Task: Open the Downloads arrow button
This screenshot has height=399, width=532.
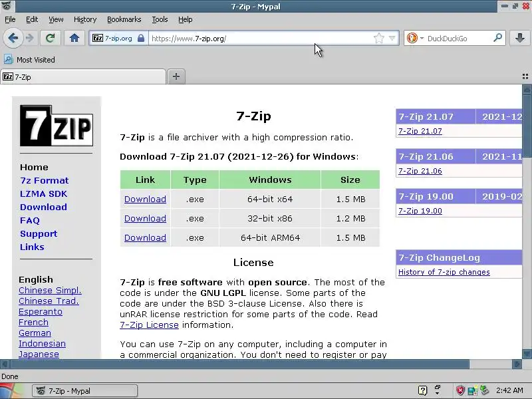Action: [520, 38]
